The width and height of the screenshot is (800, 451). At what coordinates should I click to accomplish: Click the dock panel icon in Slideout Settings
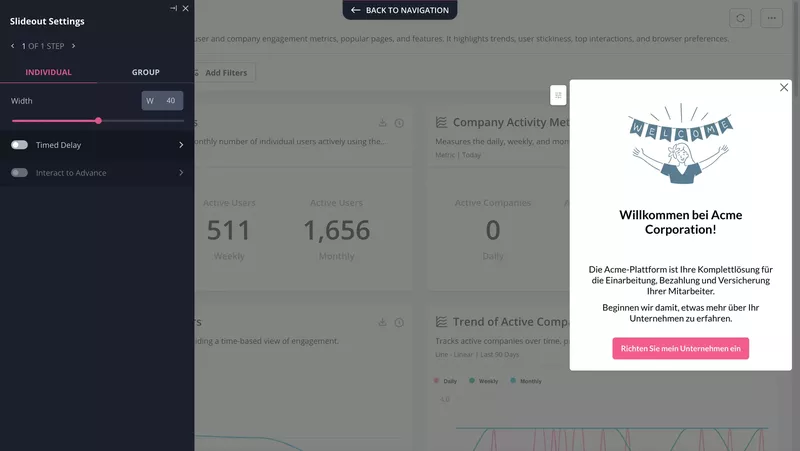click(173, 8)
